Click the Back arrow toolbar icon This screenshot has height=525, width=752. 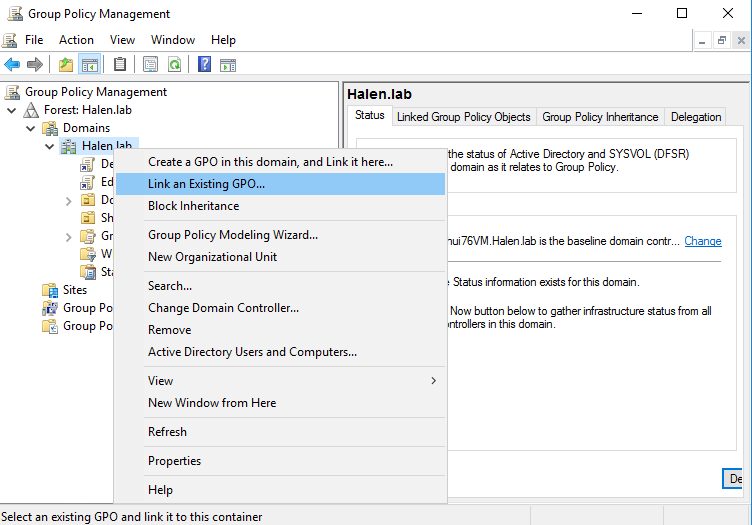(x=12, y=64)
